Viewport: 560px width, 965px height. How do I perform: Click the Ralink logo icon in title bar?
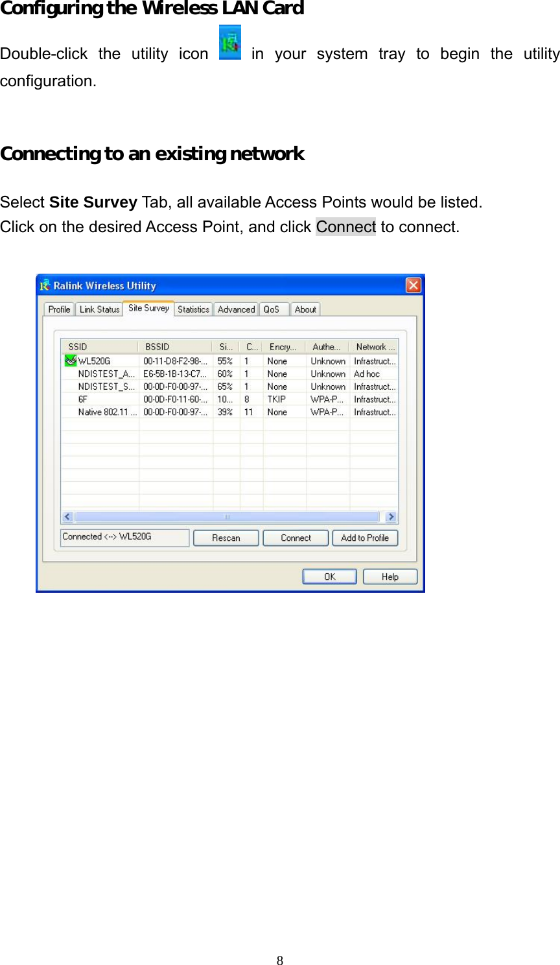click(x=47, y=285)
